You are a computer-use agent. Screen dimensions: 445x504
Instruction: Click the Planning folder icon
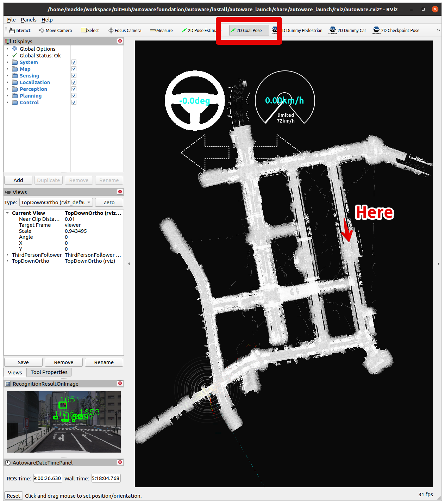click(x=15, y=96)
